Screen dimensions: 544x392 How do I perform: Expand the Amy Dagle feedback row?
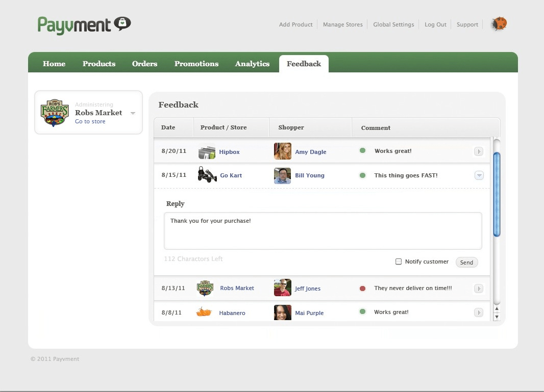478,151
